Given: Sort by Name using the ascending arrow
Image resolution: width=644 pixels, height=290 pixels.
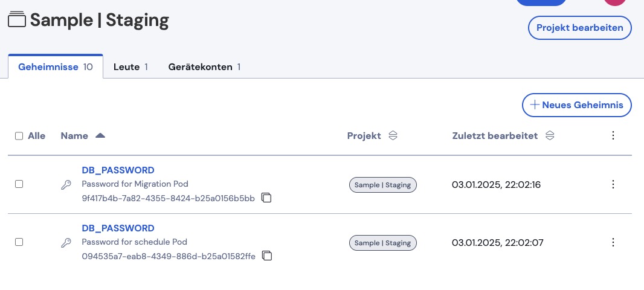Looking at the screenshot, I should (100, 135).
